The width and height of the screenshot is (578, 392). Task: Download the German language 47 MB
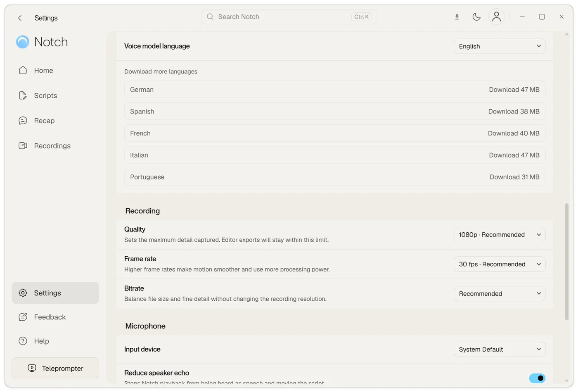[514, 90]
